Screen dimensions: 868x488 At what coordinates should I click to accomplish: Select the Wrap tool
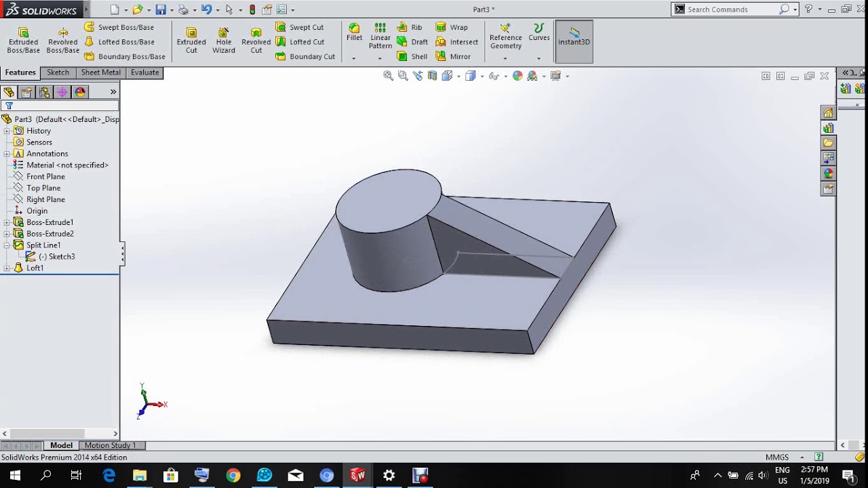coord(452,27)
